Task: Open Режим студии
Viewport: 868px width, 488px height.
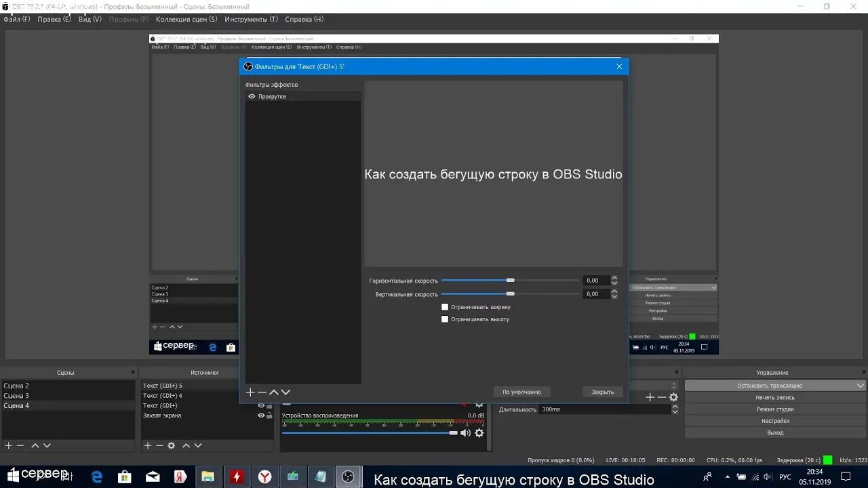Action: [775, 409]
